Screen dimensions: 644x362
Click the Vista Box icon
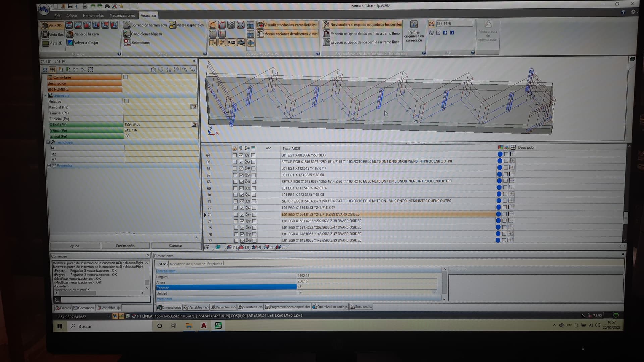click(x=45, y=34)
